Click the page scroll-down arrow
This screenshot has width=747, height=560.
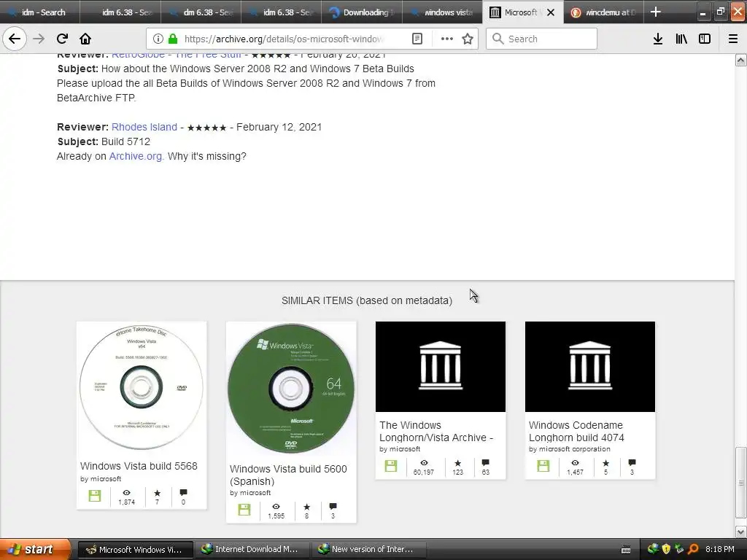(741, 532)
